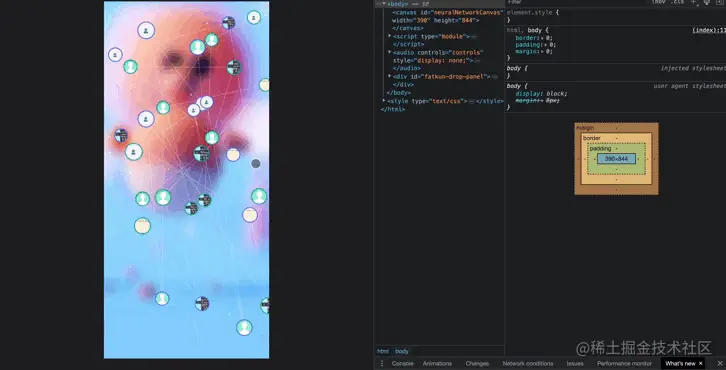The width and height of the screenshot is (726, 370).
Task: Toggle the .cls element classes panel
Action: pos(677,2)
